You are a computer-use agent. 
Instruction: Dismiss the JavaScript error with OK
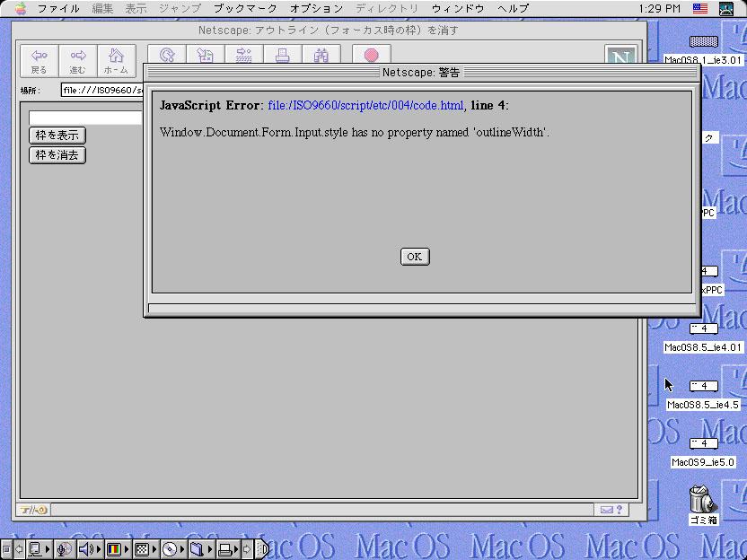click(415, 257)
